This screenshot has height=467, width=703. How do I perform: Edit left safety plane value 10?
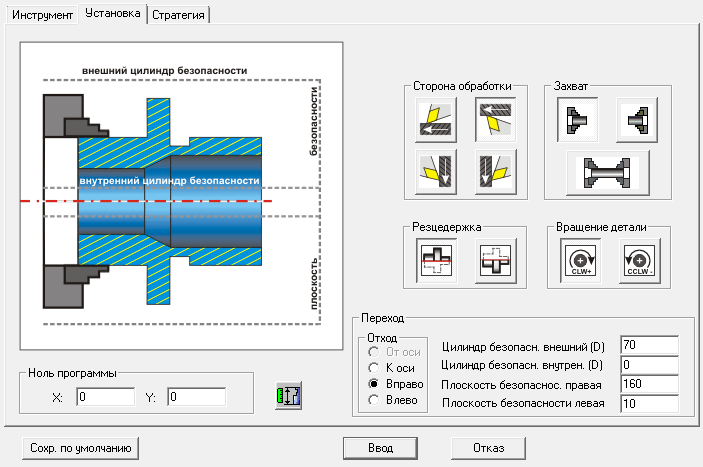coord(650,404)
